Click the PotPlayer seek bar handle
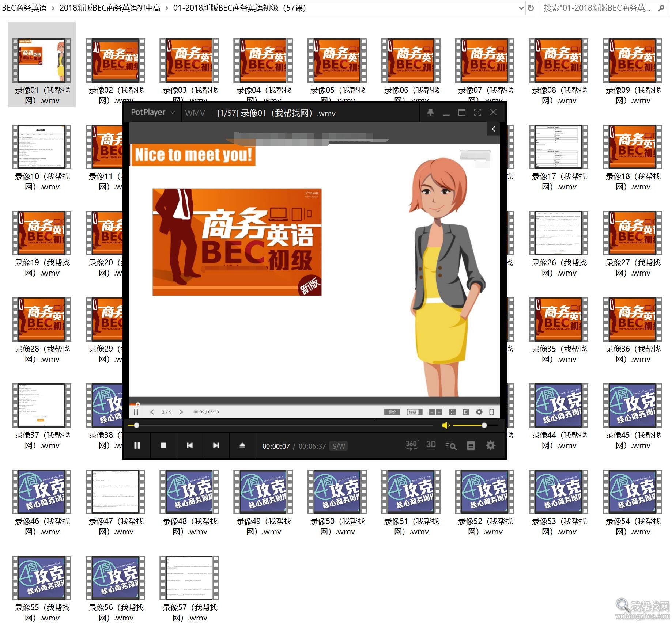This screenshot has height=623, width=672. point(136,425)
